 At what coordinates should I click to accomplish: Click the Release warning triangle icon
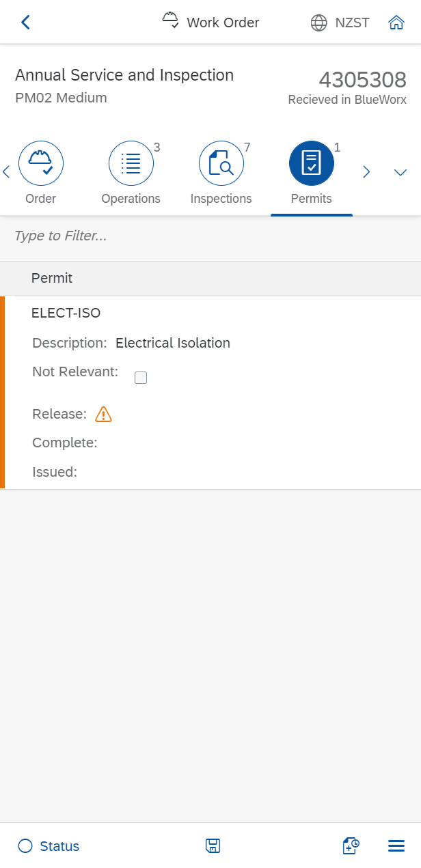tap(103, 414)
